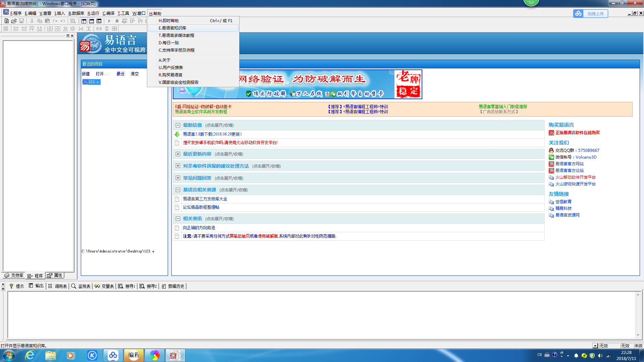Open the 调用表 tab
Image resolution: width=644 pixels, height=362 pixels.
58,286
